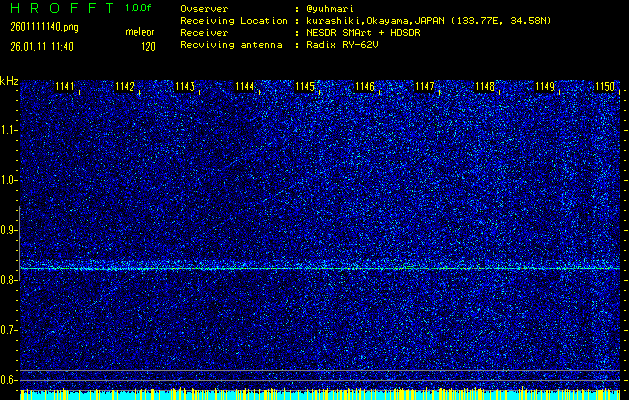Click the 1.1 kHz frequency label

(9, 130)
